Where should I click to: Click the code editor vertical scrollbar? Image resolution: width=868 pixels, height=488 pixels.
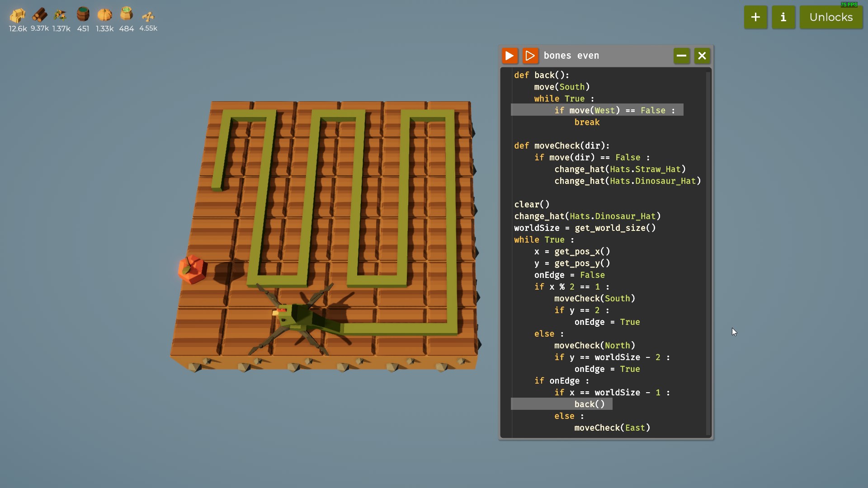pyautogui.click(x=708, y=253)
